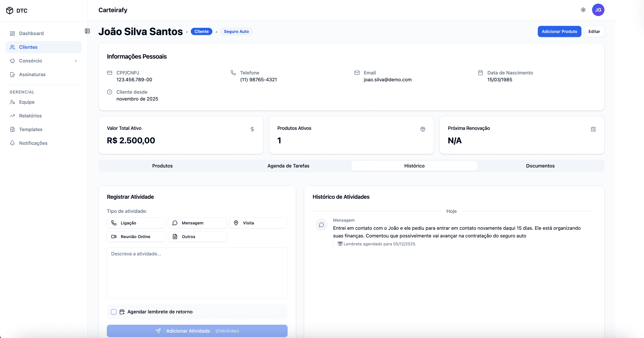Select Ligação activity type
The width and height of the screenshot is (644, 338).
(x=136, y=223)
